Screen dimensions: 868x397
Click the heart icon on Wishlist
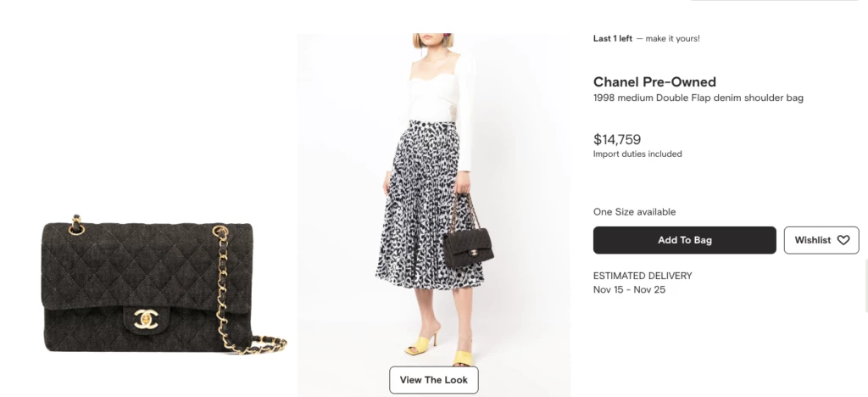coord(843,240)
